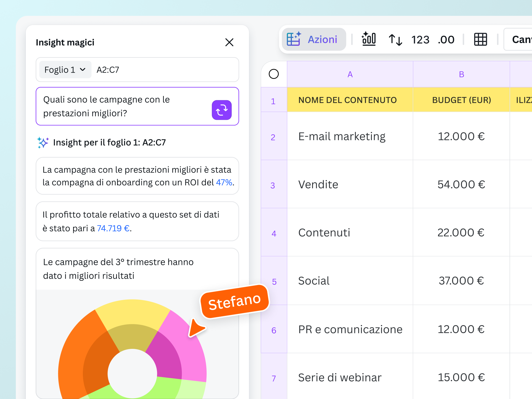This screenshot has height=399, width=532.
Task: Select column A header
Action: click(x=350, y=74)
